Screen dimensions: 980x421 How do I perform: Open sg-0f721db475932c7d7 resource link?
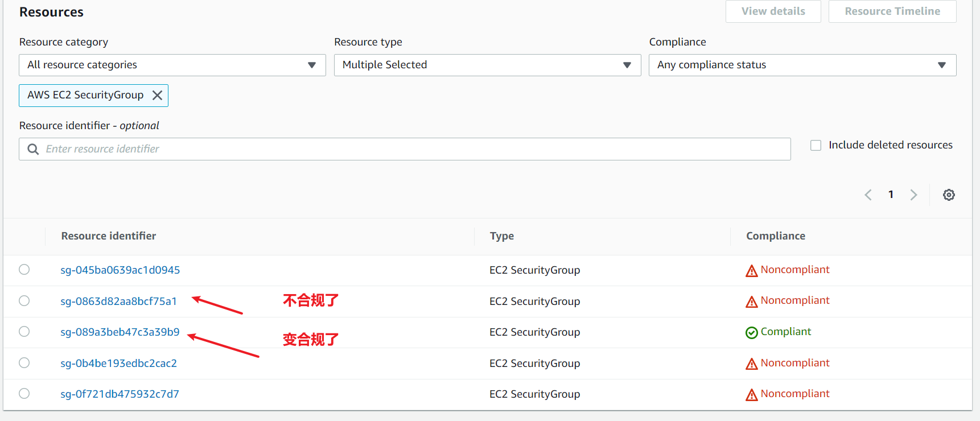click(120, 394)
